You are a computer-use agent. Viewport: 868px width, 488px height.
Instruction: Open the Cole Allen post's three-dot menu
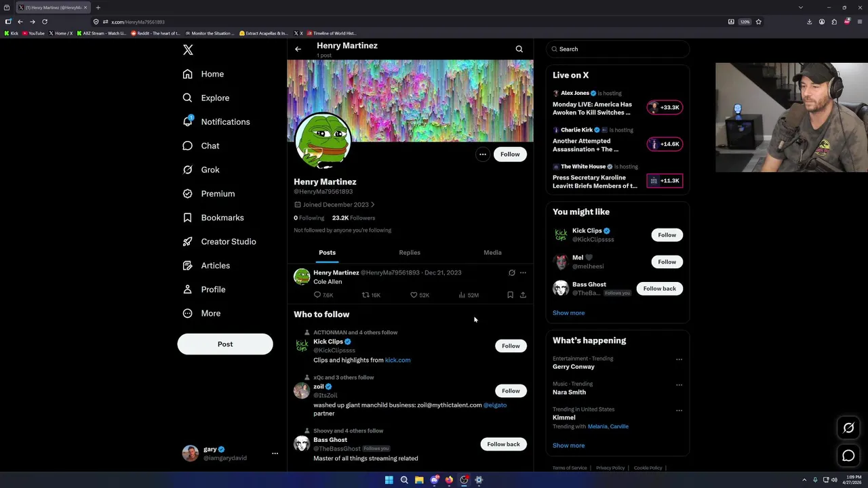(x=523, y=272)
